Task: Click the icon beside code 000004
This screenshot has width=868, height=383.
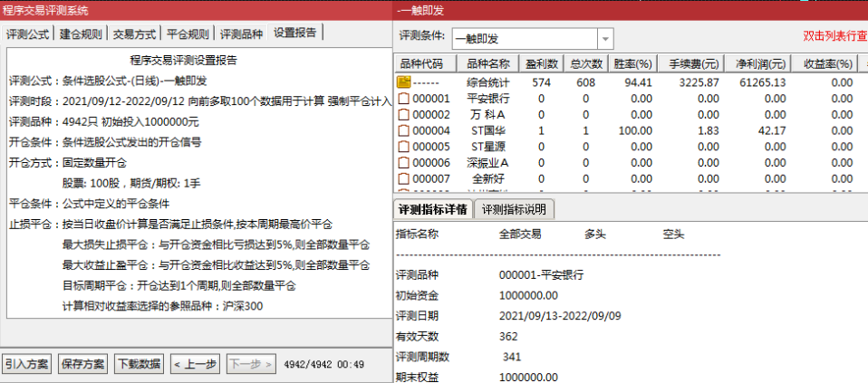Action: click(404, 131)
